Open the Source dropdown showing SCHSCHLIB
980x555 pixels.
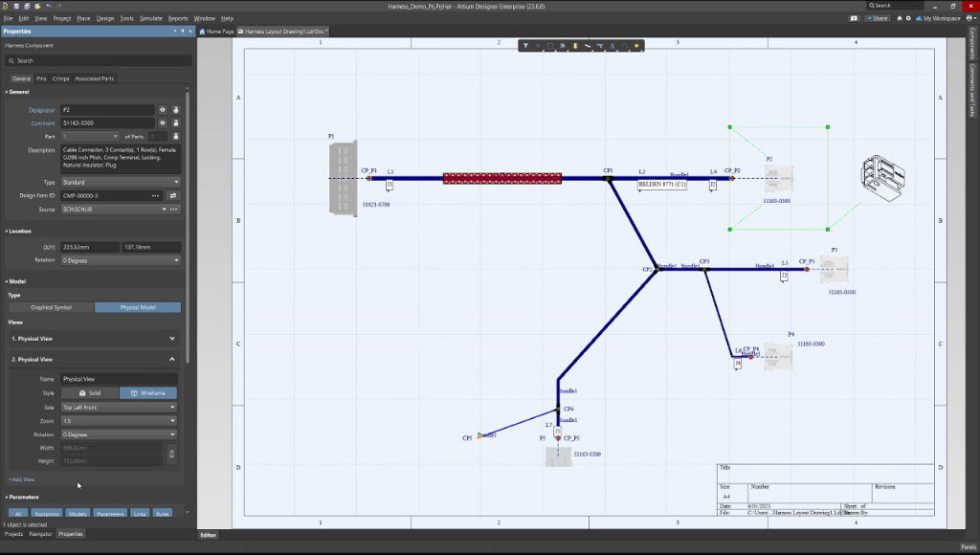click(114, 210)
